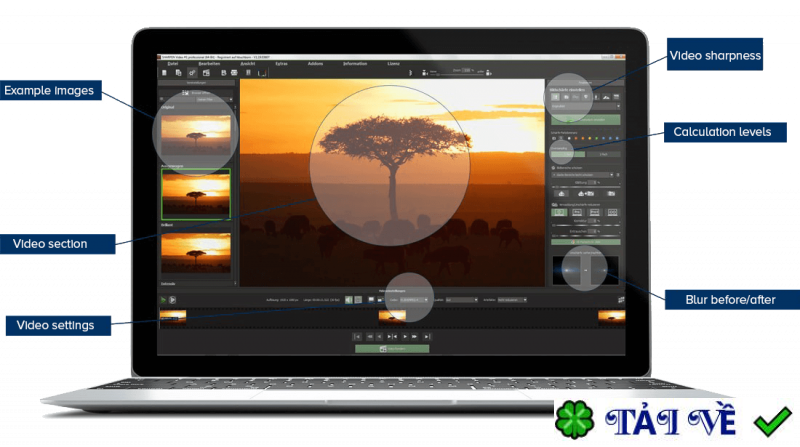Open the Information menu
800x447 pixels.
pos(355,64)
